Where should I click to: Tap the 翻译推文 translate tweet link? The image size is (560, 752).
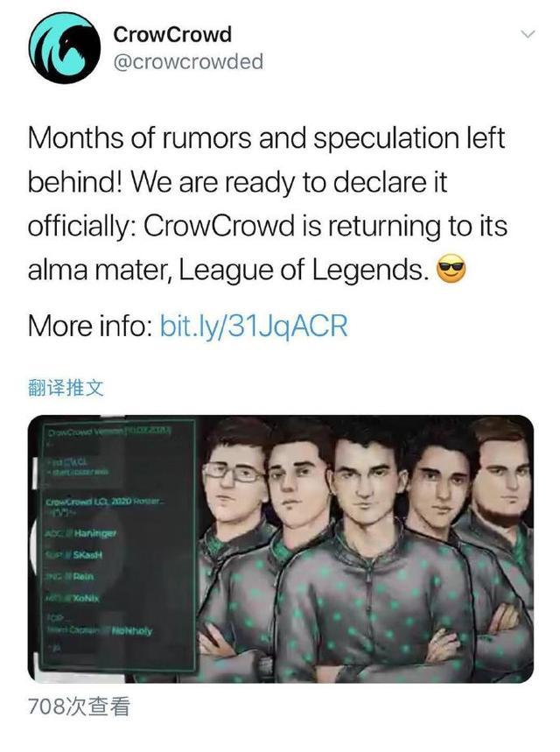[x=66, y=388]
